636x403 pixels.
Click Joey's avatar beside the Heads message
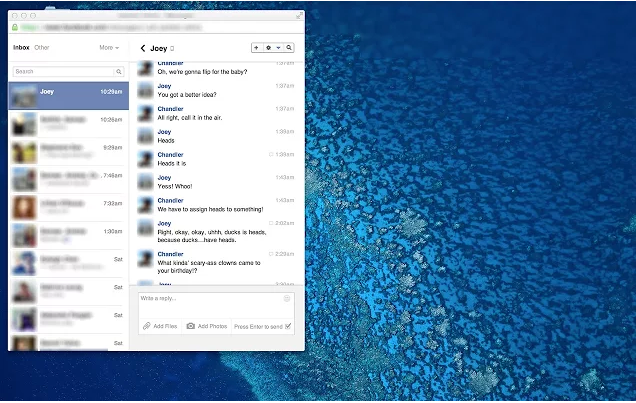click(145, 136)
